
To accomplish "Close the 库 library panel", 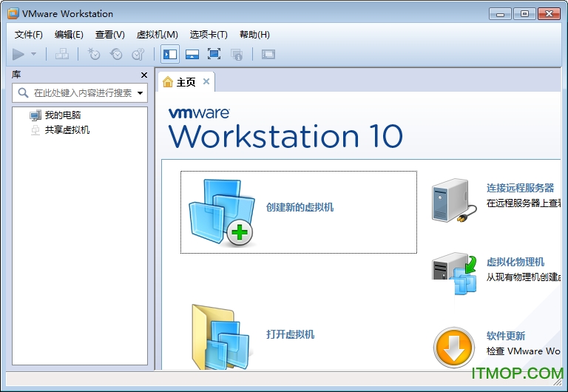I will click(143, 75).
